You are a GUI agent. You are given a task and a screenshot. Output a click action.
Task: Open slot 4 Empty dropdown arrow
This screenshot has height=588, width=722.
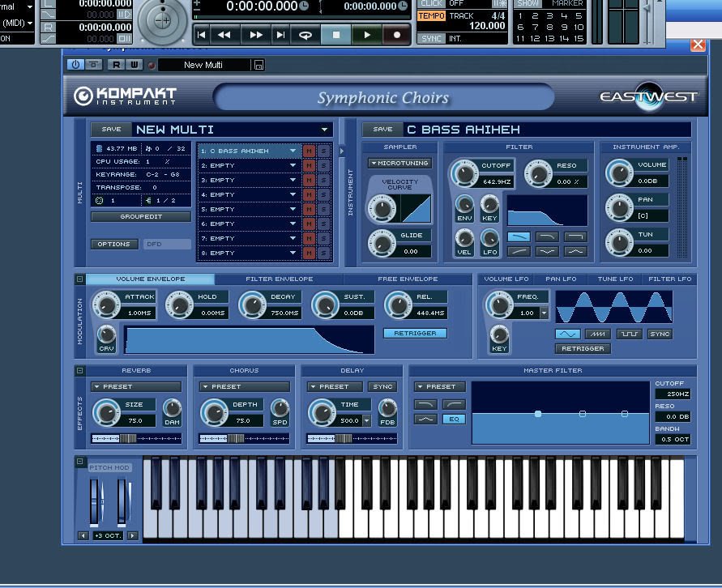[x=293, y=194]
